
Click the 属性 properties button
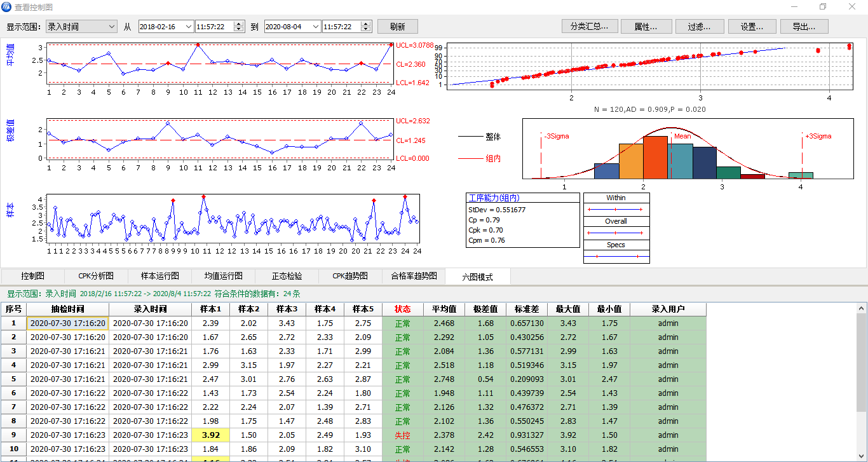click(x=646, y=27)
